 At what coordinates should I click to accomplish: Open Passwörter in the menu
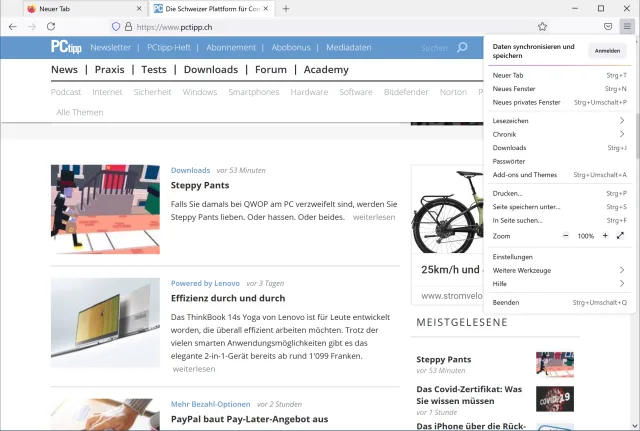[x=559, y=161]
